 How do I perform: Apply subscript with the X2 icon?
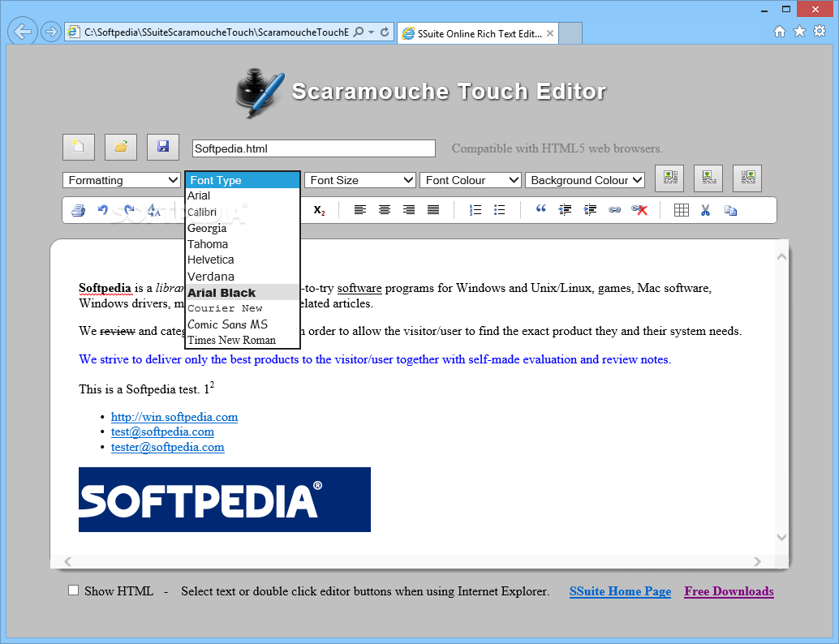coord(320,210)
